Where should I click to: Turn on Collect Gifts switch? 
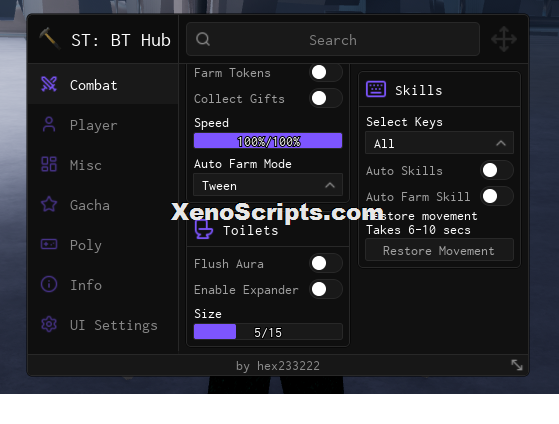326,98
